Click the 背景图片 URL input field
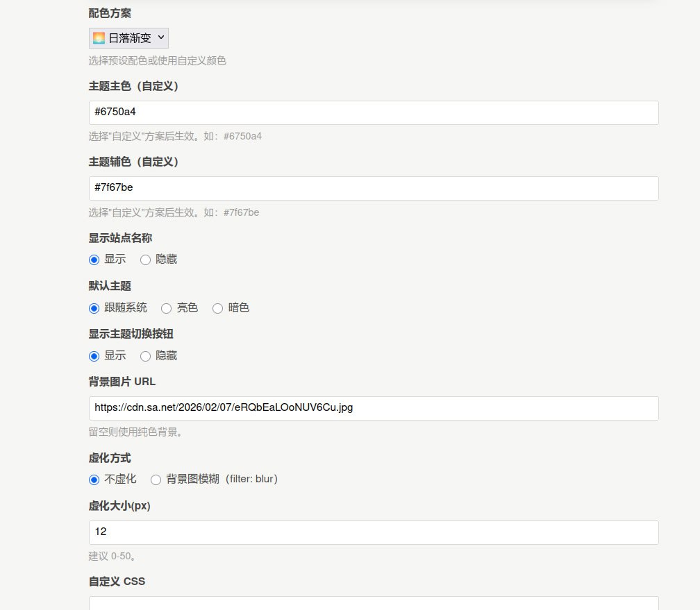Viewport: 700px width, 610px height. tap(374, 408)
